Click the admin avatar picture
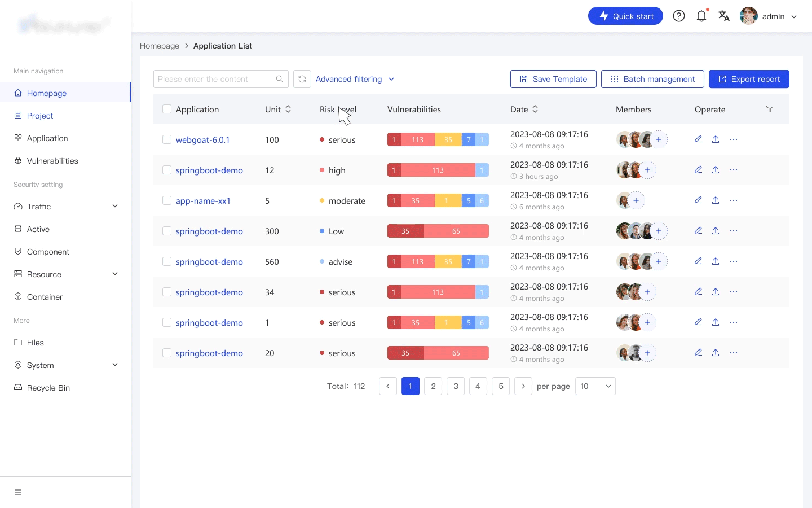The height and width of the screenshot is (508, 812). 748,16
